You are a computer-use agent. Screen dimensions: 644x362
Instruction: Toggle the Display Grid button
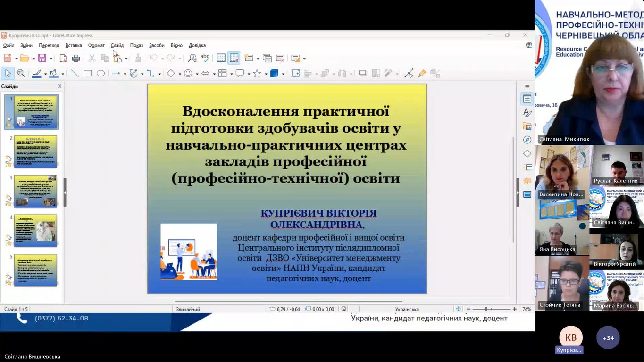pos(221,59)
